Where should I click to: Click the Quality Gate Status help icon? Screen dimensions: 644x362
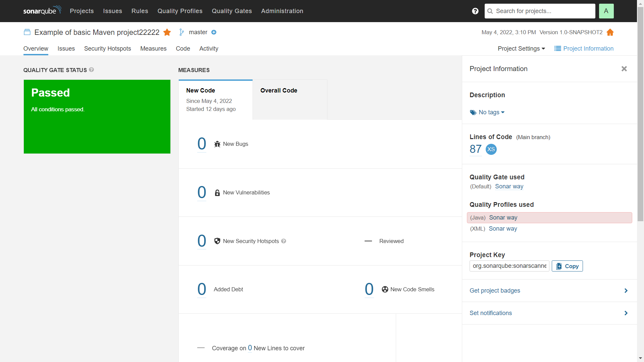(92, 70)
